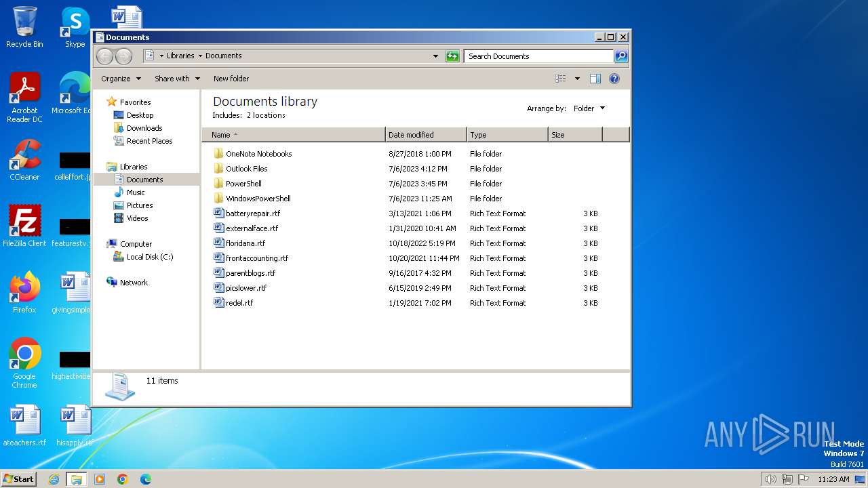Click the Google Chrome desktop icon

tap(24, 363)
